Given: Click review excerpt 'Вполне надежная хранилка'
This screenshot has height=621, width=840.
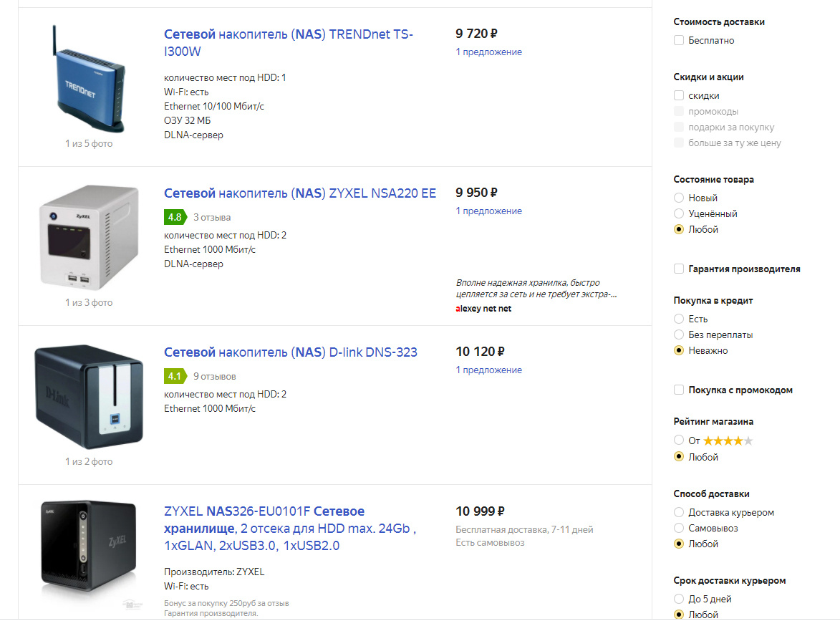Looking at the screenshot, I should [x=536, y=288].
